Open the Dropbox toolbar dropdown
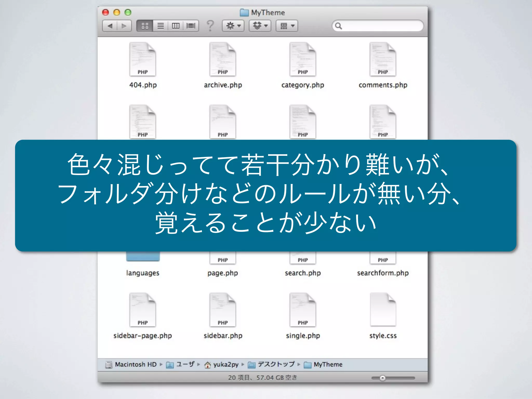 tap(260, 26)
